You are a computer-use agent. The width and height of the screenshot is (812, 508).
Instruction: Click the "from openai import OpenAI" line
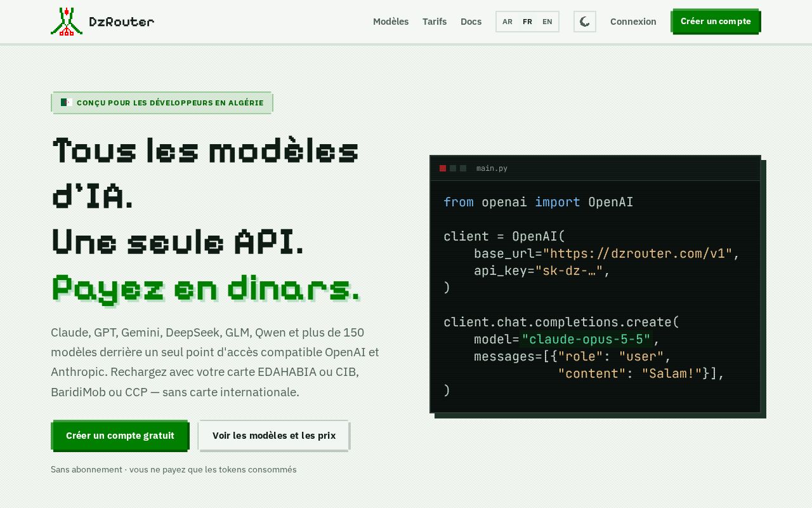tap(538, 202)
